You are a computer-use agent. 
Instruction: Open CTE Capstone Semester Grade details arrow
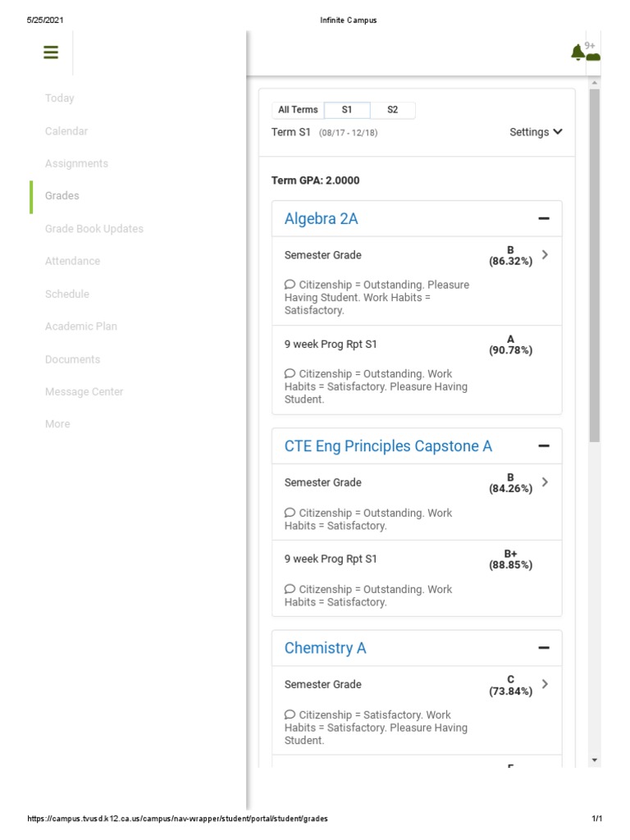546,482
